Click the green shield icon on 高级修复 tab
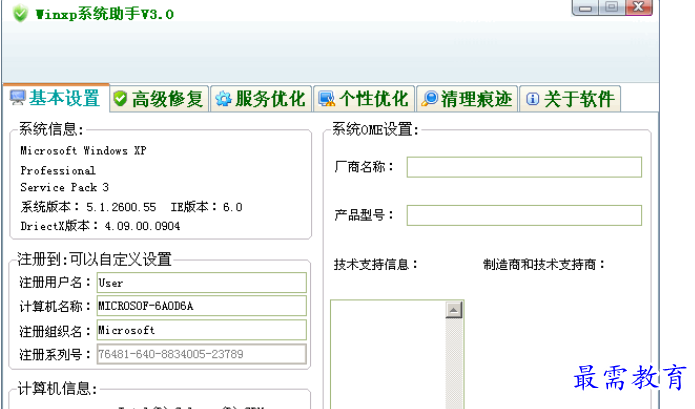695x409 pixels. [x=120, y=98]
